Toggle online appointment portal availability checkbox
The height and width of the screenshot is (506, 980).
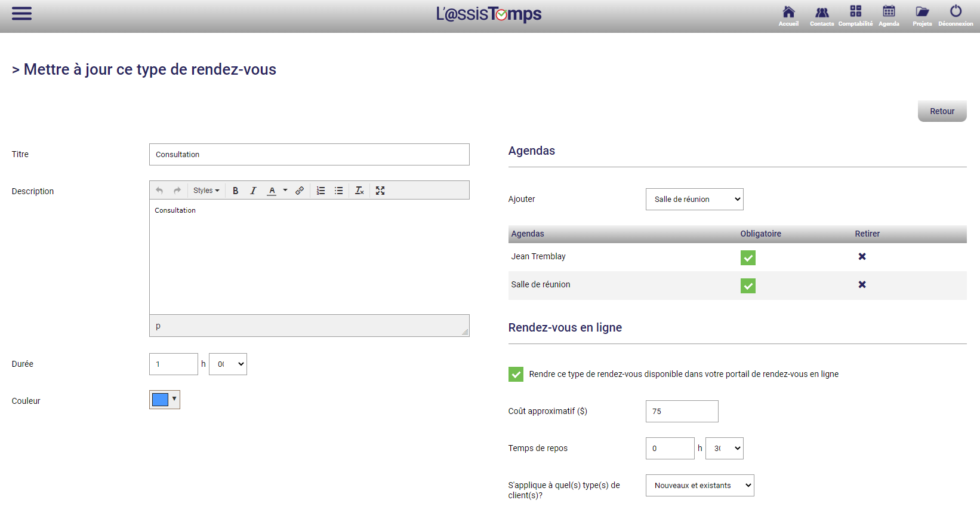[x=516, y=374]
